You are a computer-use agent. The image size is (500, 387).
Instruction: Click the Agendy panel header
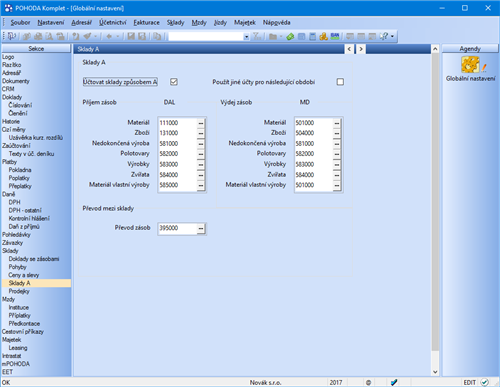(x=470, y=49)
